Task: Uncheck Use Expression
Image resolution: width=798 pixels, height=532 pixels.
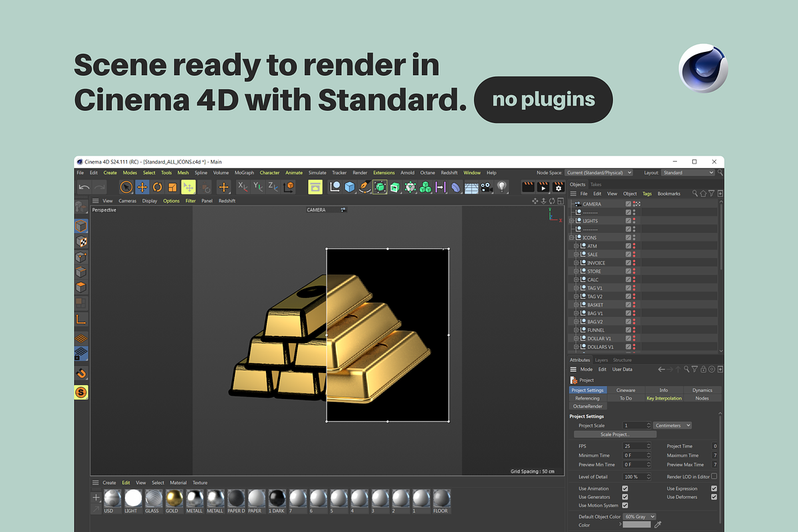Action: point(714,489)
